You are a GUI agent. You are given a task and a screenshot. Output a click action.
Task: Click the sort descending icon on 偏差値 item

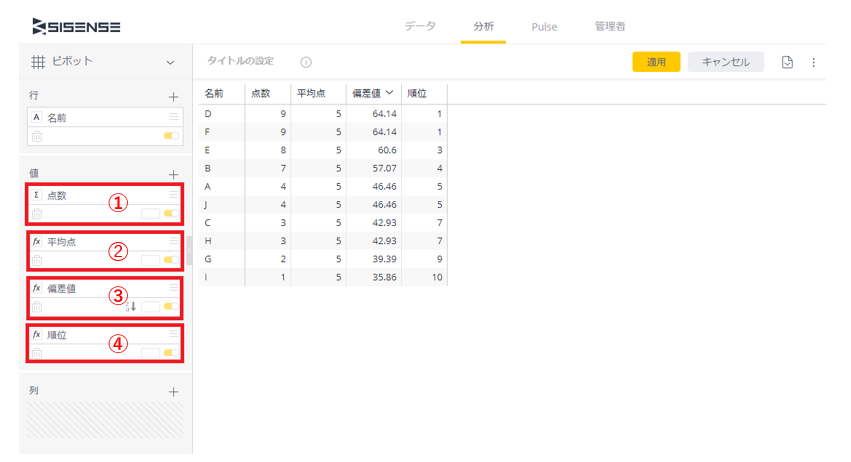(x=131, y=306)
